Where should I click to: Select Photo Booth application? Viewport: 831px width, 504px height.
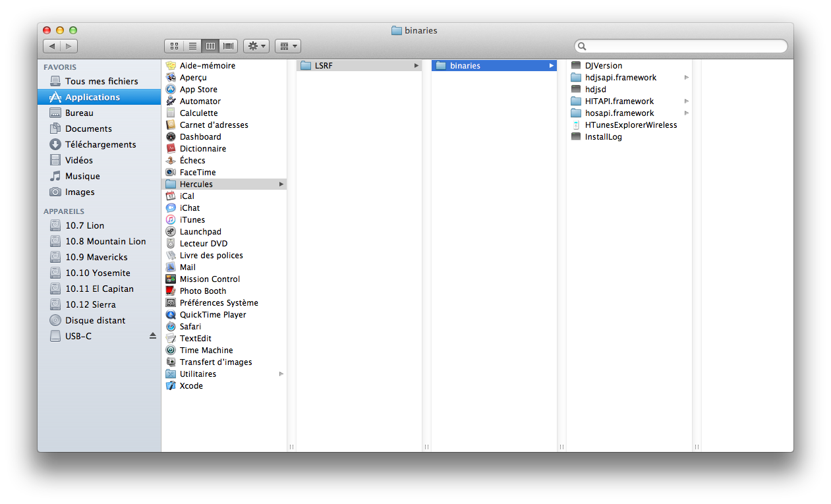(x=225, y=291)
